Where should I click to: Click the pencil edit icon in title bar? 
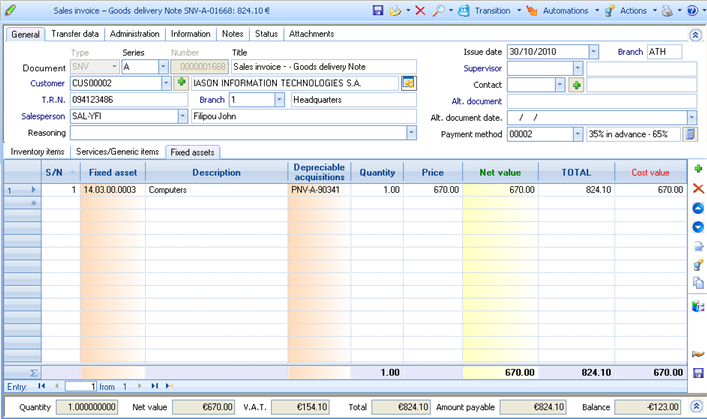point(10,10)
